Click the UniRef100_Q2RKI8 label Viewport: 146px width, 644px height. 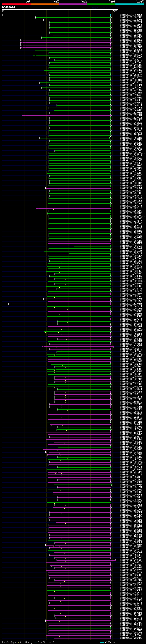click(x=131, y=208)
